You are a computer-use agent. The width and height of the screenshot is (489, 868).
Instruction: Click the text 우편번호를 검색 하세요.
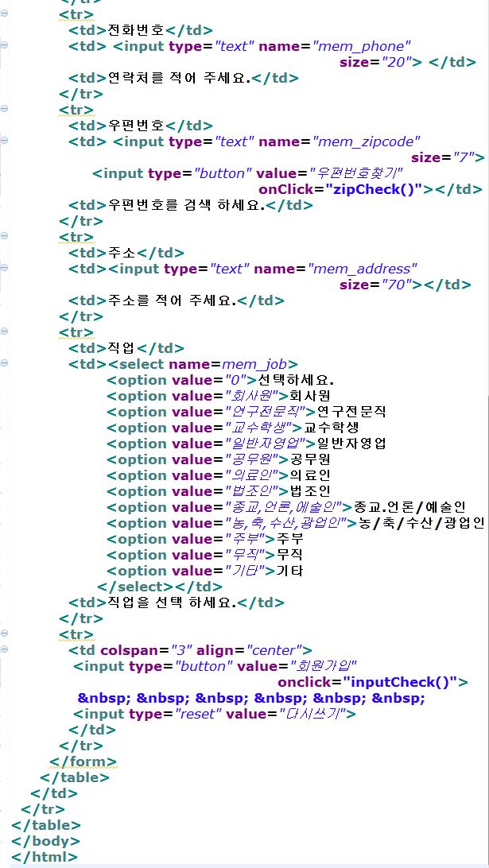click(185, 205)
